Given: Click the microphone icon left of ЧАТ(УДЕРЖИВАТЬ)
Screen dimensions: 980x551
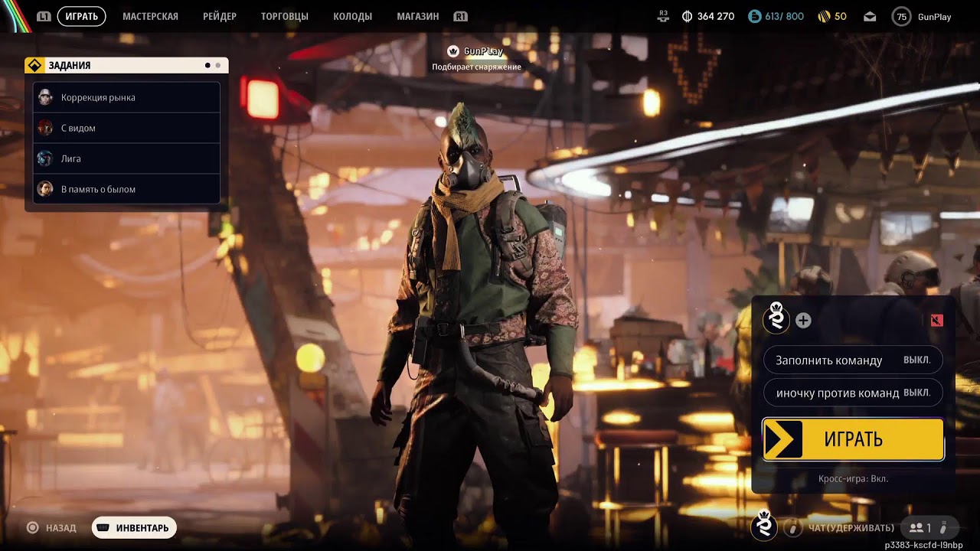Looking at the screenshot, I should point(793,528).
